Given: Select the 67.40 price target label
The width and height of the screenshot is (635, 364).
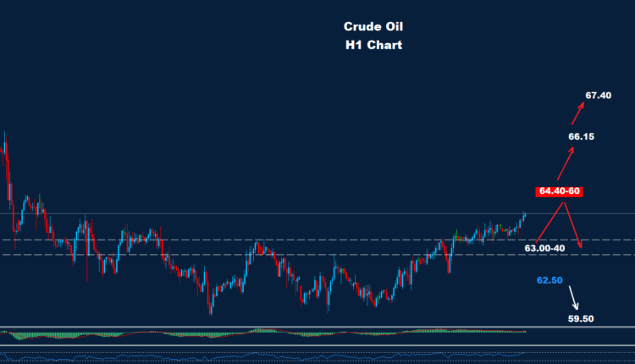Looking at the screenshot, I should click(x=598, y=96).
